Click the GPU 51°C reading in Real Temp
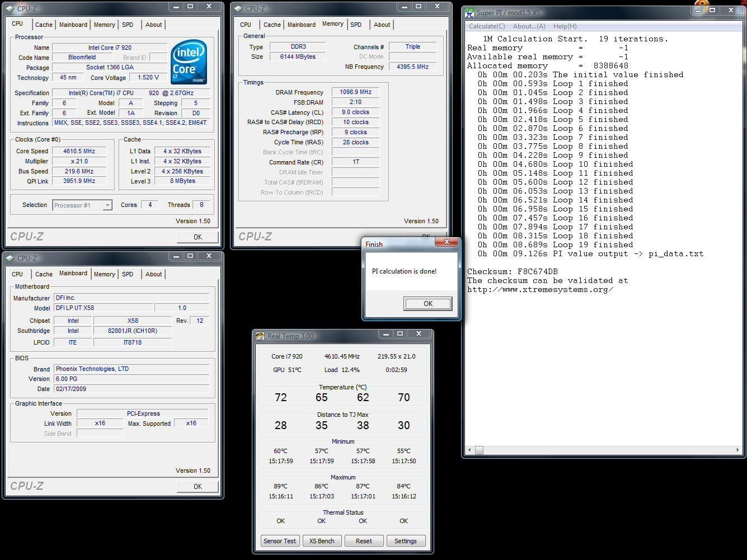The image size is (747, 560). 286,370
